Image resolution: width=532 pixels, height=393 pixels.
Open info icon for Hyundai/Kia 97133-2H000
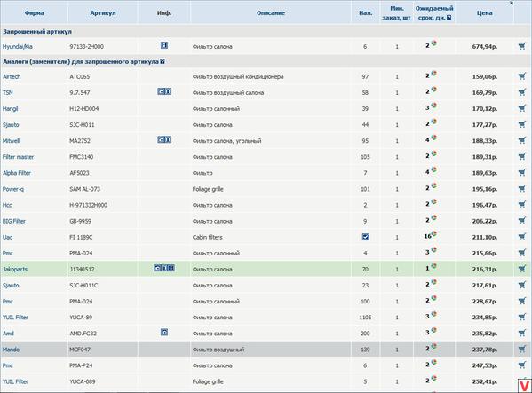pyautogui.click(x=164, y=45)
